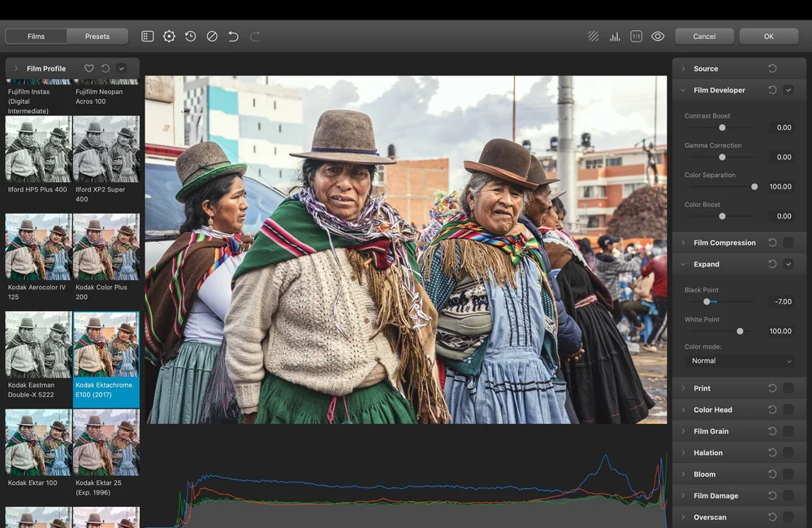Viewport: 812px width, 528px height.
Task: Switch to the Presets tab
Action: (x=97, y=37)
